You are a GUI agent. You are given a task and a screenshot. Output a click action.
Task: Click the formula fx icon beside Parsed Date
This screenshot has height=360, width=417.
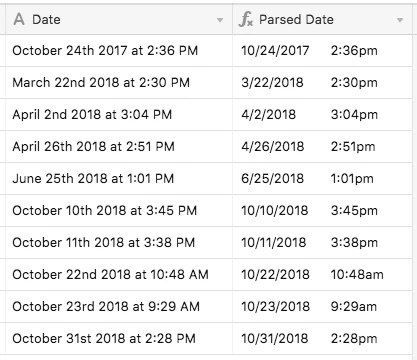pos(246,19)
